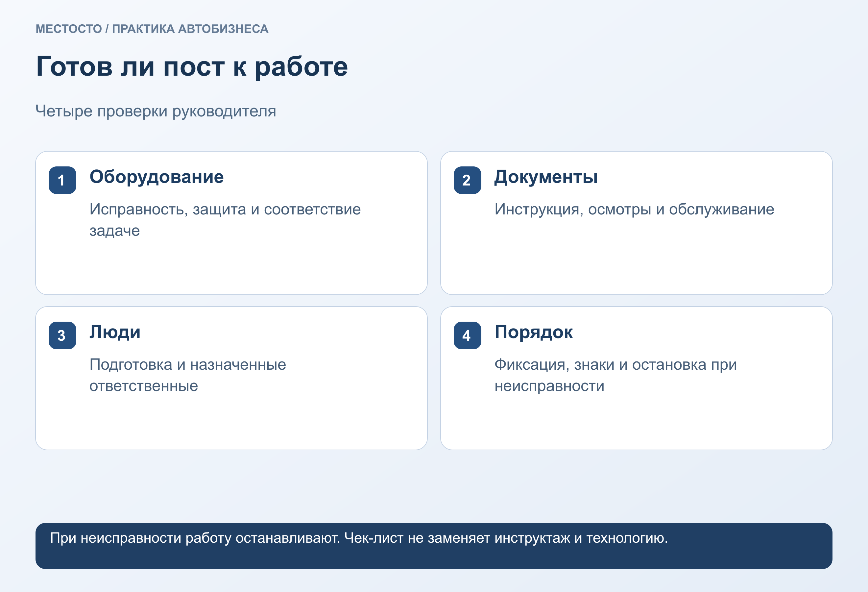Click the number 3 badge beside Люди
Screen dimensions: 868x592
(x=62, y=335)
